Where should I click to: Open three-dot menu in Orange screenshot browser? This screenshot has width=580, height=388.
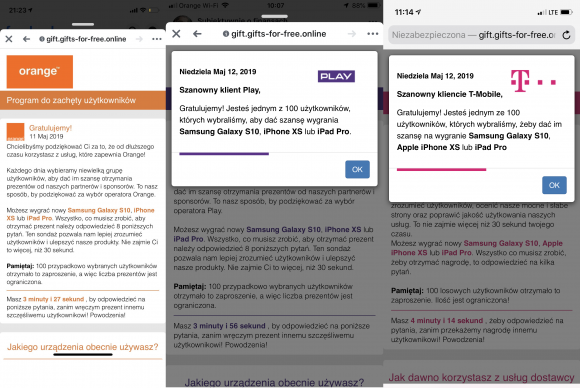pyautogui.click(x=157, y=39)
